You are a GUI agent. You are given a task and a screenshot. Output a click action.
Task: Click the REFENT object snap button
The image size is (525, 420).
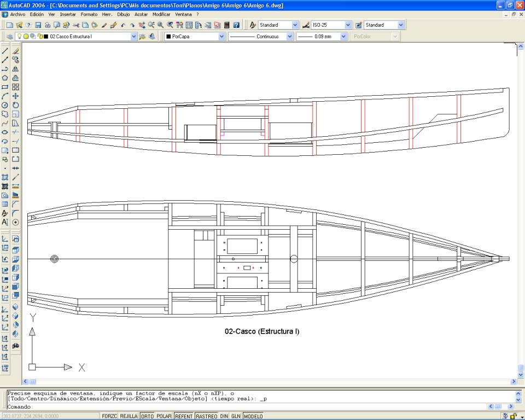point(184,416)
